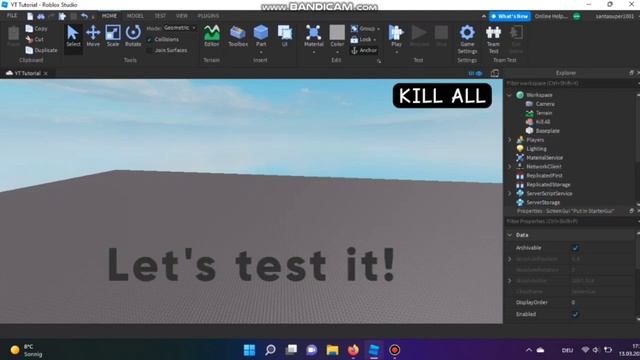Open Windows taskbar search
This screenshot has height=360, width=640.
tap(270, 350)
